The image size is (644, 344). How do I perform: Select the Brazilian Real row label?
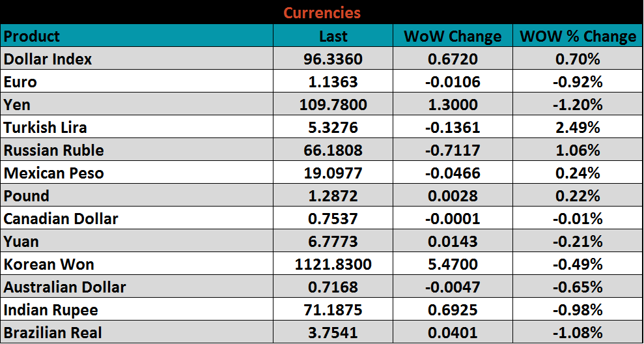[53, 333]
